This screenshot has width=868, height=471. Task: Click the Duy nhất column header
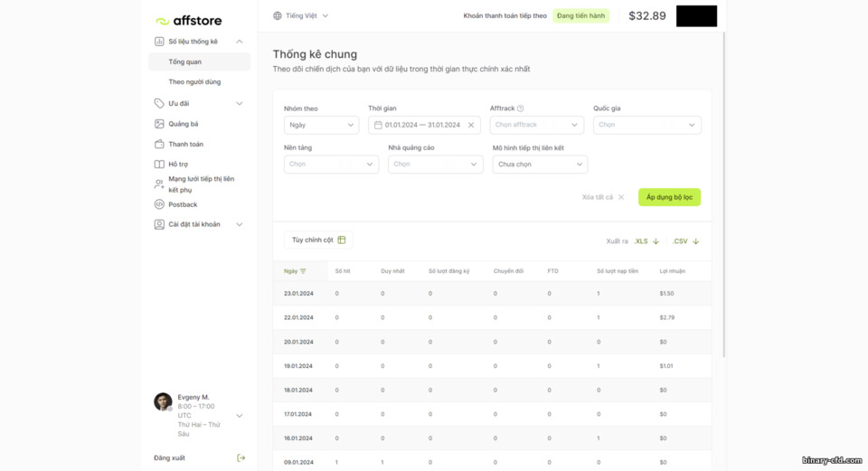(392, 271)
